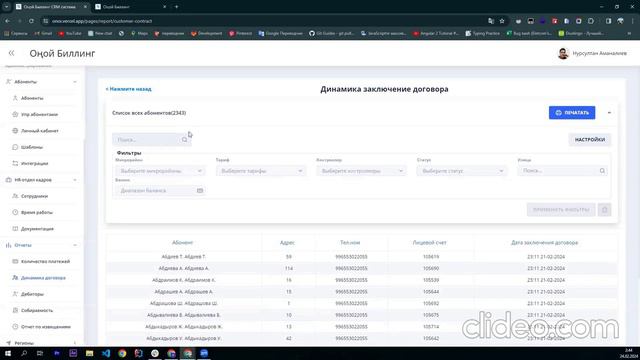Open the taskbar search magnifier
Screen dimensions: 640x360
click(24, 353)
